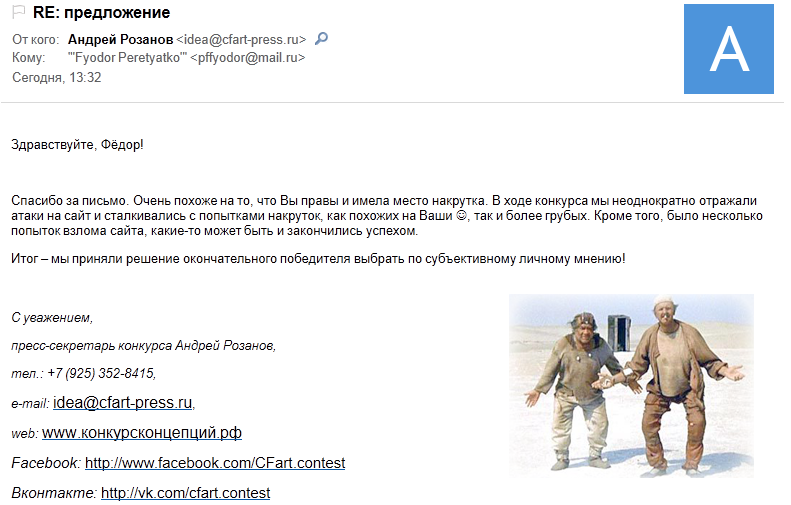Viewport: 791px width, 505px height.
Task: Click the recipient address pffyodor@mail.ru
Action: [248, 58]
